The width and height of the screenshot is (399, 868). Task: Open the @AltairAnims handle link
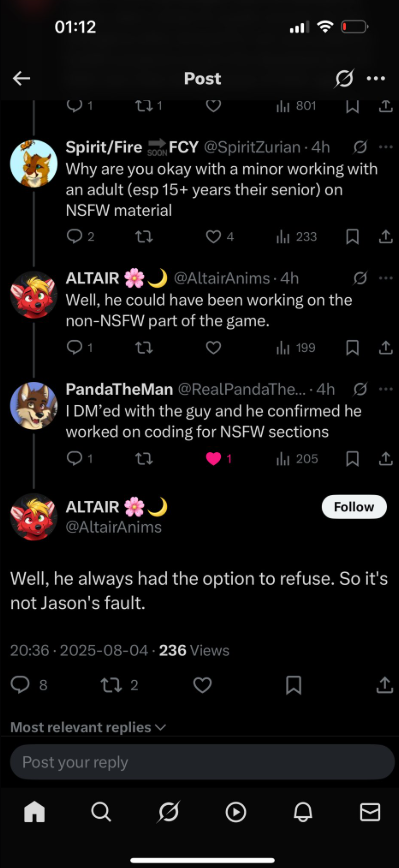point(113,527)
